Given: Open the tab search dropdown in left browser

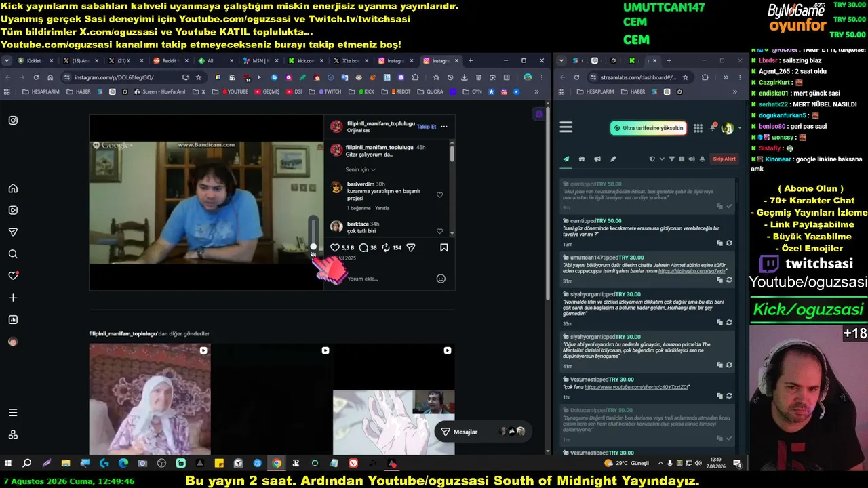Looking at the screenshot, I should pyautogui.click(x=6, y=60).
